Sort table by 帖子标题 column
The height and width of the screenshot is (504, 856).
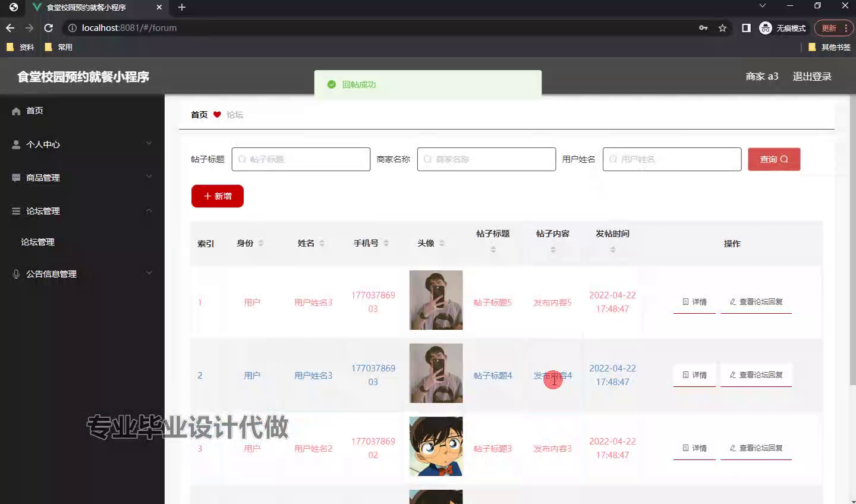[493, 250]
